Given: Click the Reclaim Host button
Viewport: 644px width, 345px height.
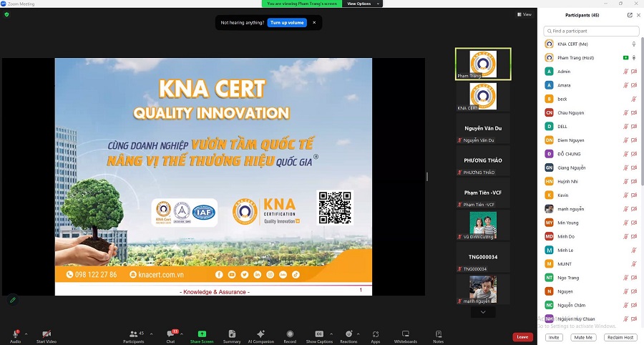Looking at the screenshot, I should (x=620, y=338).
